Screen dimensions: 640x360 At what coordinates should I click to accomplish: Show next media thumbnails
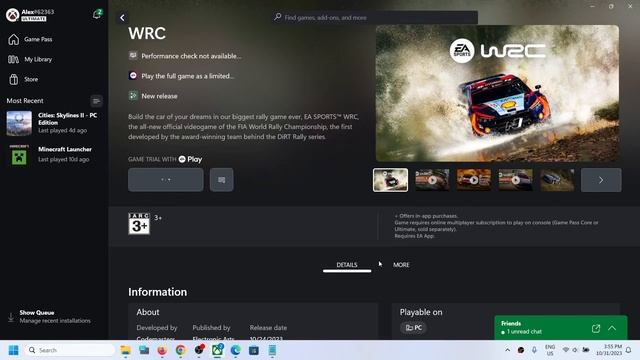[601, 180]
